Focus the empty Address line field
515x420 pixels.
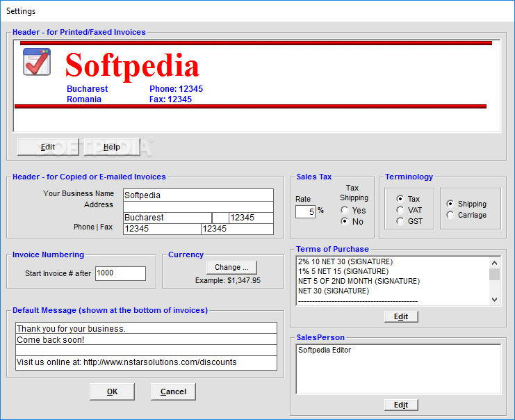pyautogui.click(x=198, y=207)
